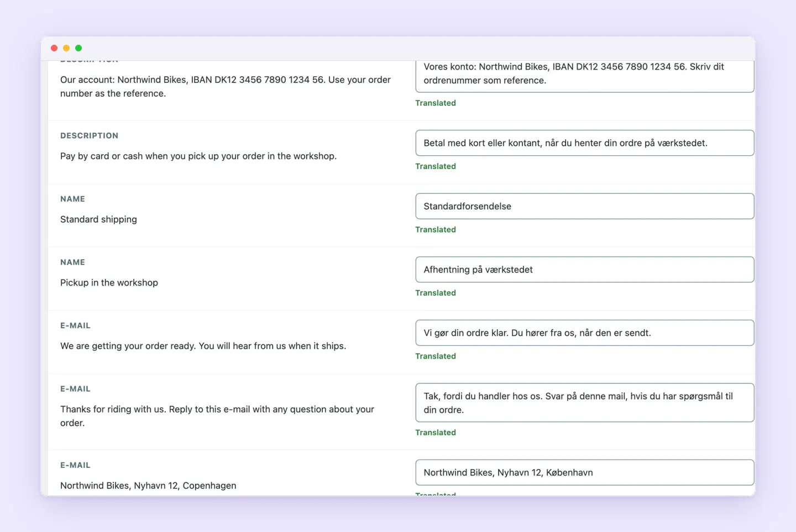This screenshot has width=796, height=532.
Task: Click the Translated status under "Vi gør din ordre klar"
Action: pyautogui.click(x=436, y=356)
